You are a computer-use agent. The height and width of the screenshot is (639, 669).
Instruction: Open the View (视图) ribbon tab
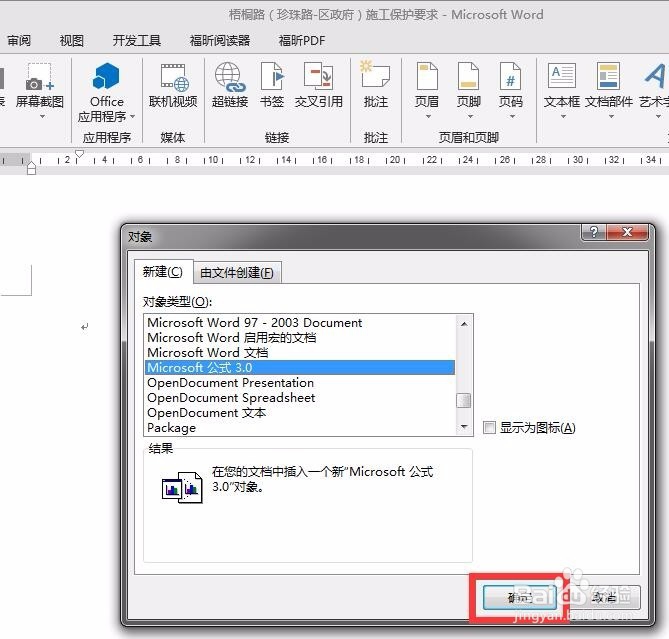coord(71,41)
